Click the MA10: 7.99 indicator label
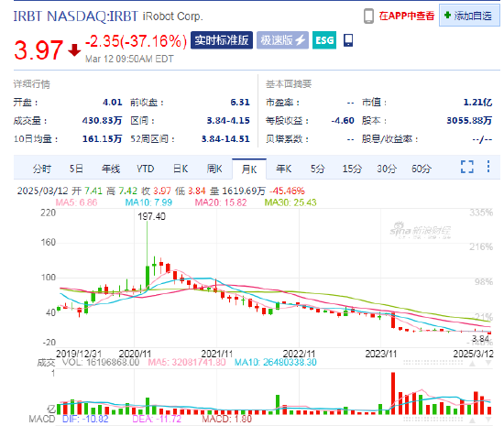This screenshot has width=504, height=426. tap(148, 202)
